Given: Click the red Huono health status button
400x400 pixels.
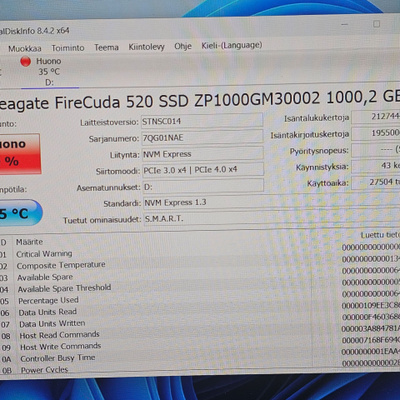Looking at the screenshot, I should click(19, 154).
